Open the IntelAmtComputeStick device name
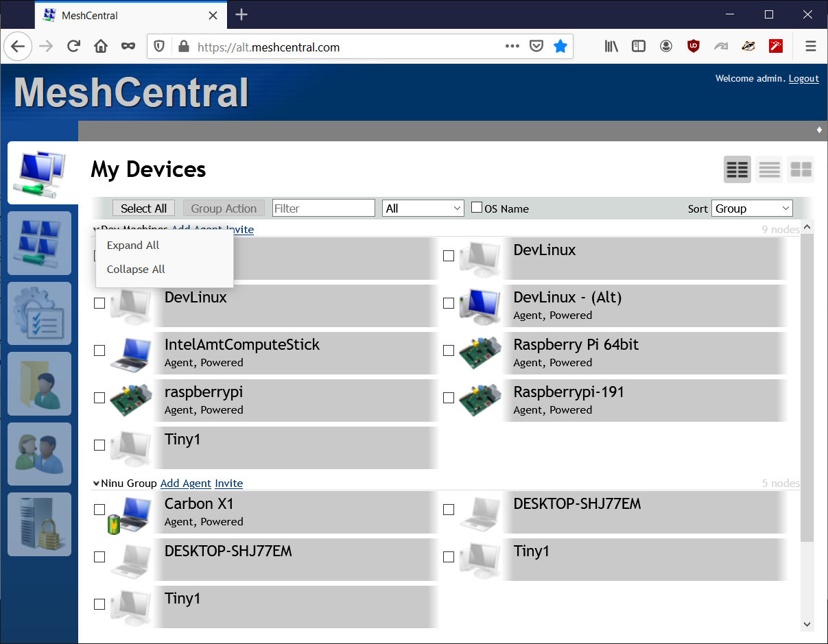 (x=242, y=345)
